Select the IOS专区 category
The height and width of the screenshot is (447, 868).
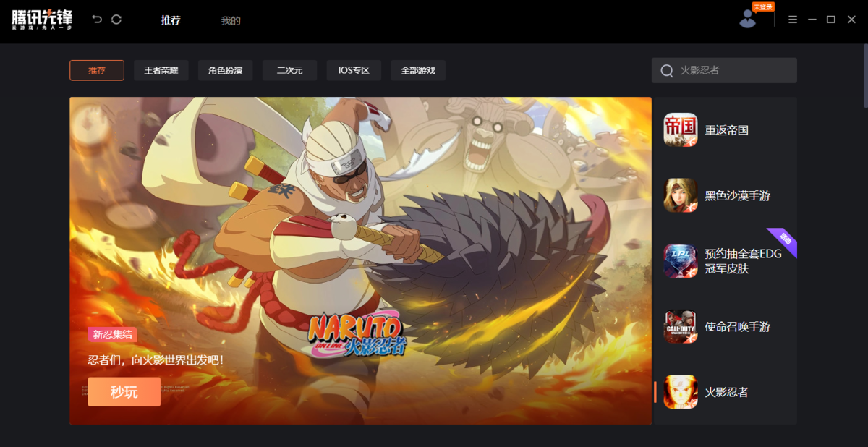(x=354, y=70)
